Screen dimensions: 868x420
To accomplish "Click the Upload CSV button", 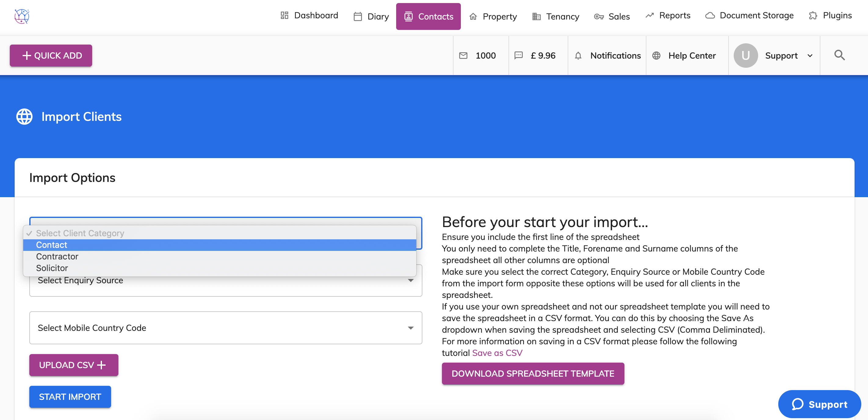I will point(74,365).
